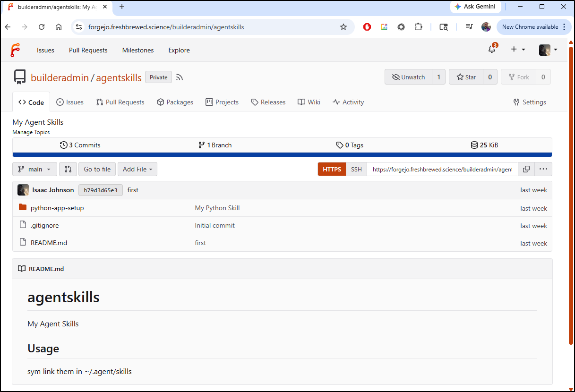Open Chrome extensions puzzle icon
Screen dimensions: 575x392
pos(418,27)
